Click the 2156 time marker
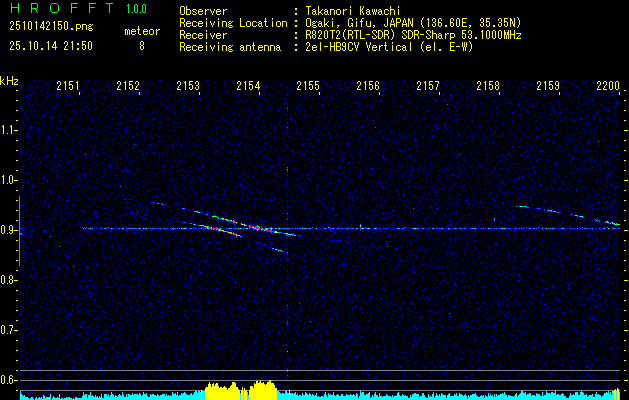Screen dimensions: 629x400 pyautogui.click(x=368, y=86)
